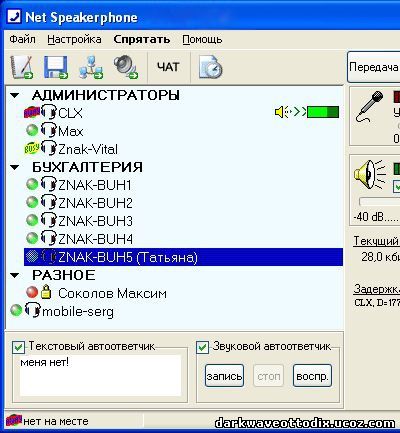This screenshot has width=400, height=433.
Task: Select ZNAK-BUH5 (Татьяна) row
Action: coord(183,257)
